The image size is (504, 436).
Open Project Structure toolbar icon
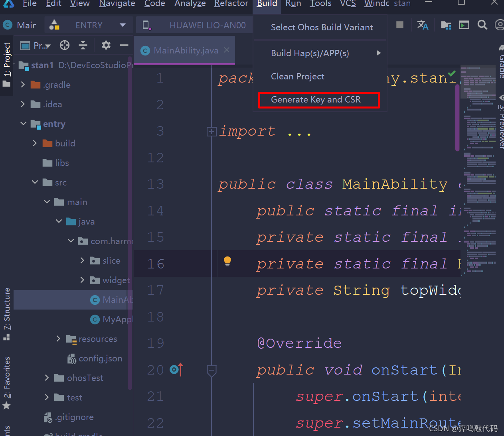[446, 25]
